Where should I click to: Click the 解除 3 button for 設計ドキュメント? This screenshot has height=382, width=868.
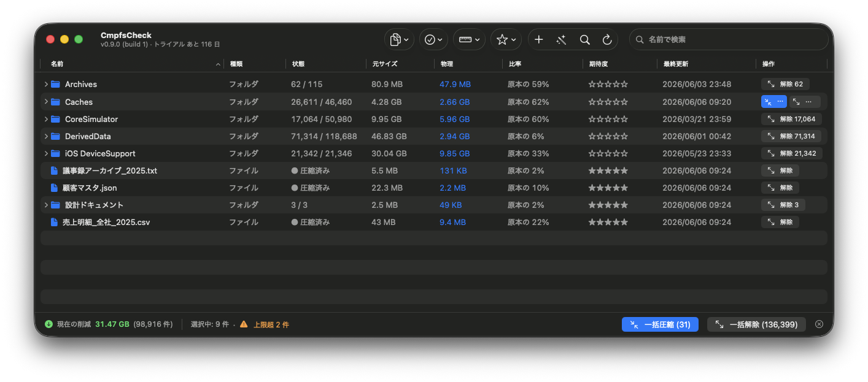pos(783,205)
